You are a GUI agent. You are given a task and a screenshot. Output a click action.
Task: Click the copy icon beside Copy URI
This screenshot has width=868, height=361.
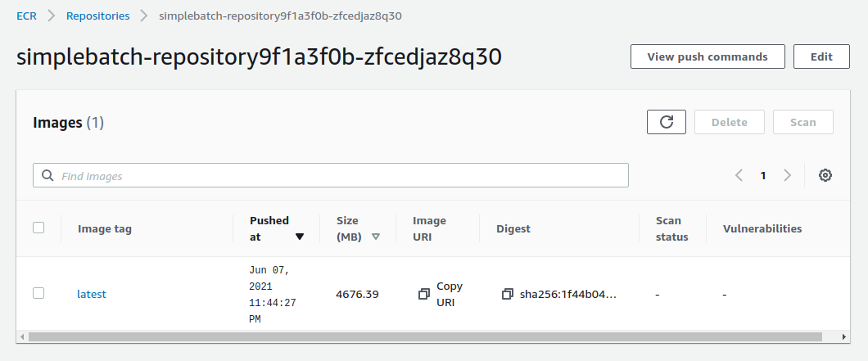pyautogui.click(x=423, y=294)
